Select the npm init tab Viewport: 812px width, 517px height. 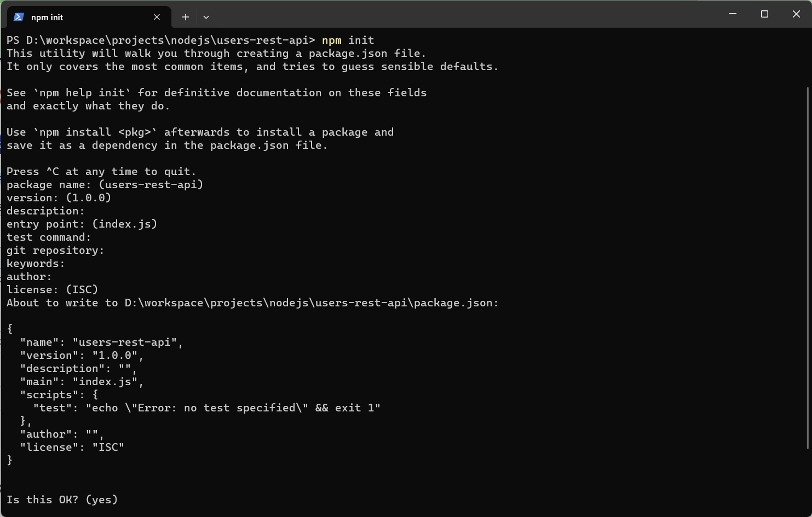[82, 17]
